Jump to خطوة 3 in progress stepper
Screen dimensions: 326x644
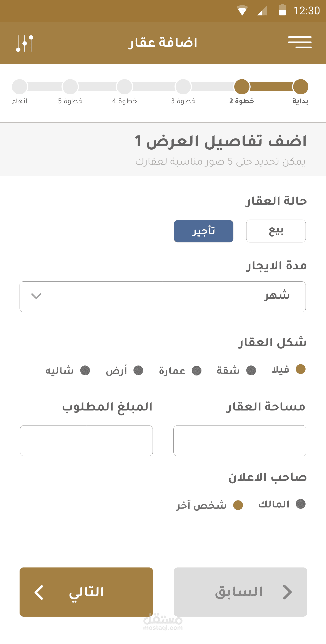[x=183, y=87]
